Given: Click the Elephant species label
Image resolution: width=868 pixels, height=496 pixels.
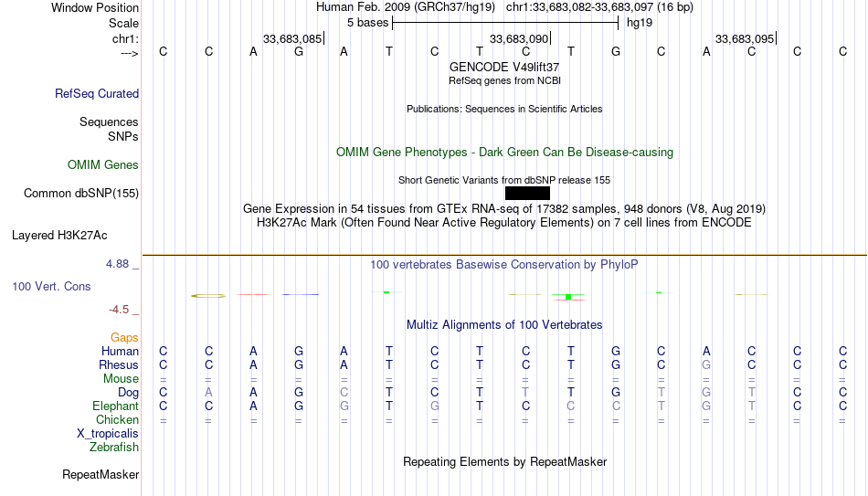Looking at the screenshot, I should [115, 406].
